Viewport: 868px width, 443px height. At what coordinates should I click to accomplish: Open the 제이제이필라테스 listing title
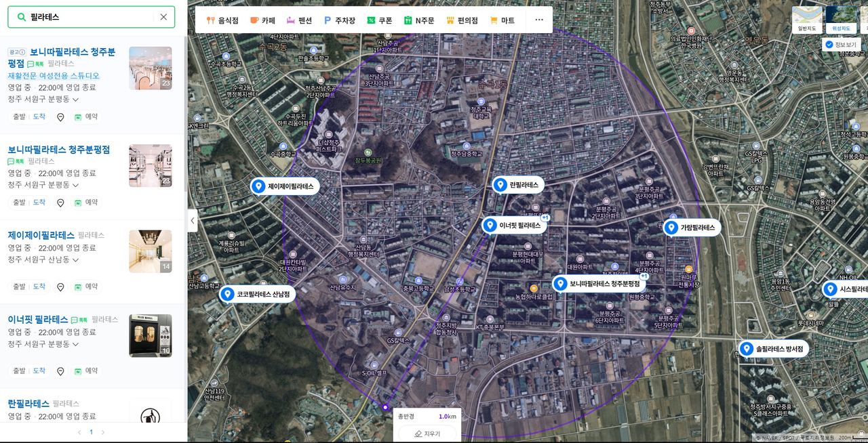[x=41, y=236]
